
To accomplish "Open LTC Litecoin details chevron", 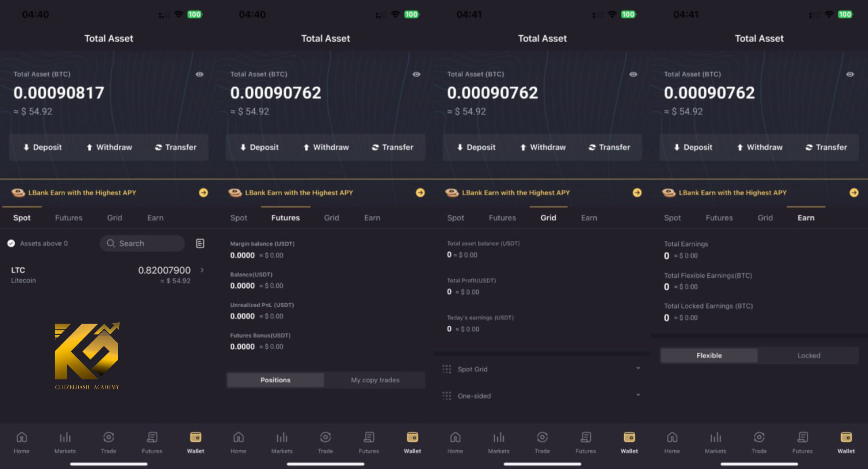I will [x=202, y=270].
